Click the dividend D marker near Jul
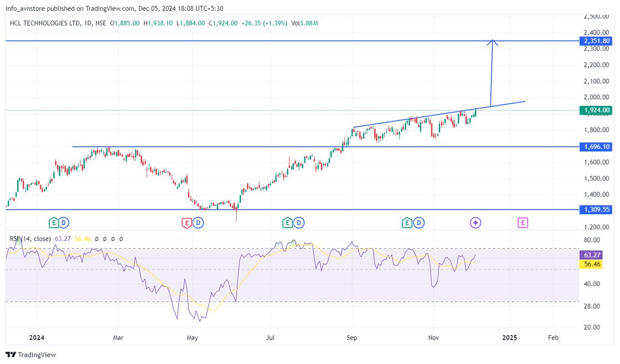Image resolution: width=620 pixels, height=364 pixels. pos(299,223)
